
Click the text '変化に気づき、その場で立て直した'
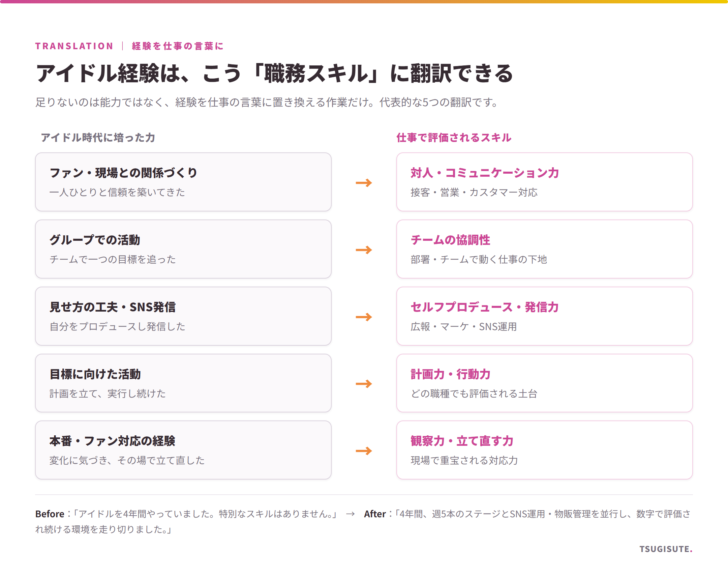127,460
